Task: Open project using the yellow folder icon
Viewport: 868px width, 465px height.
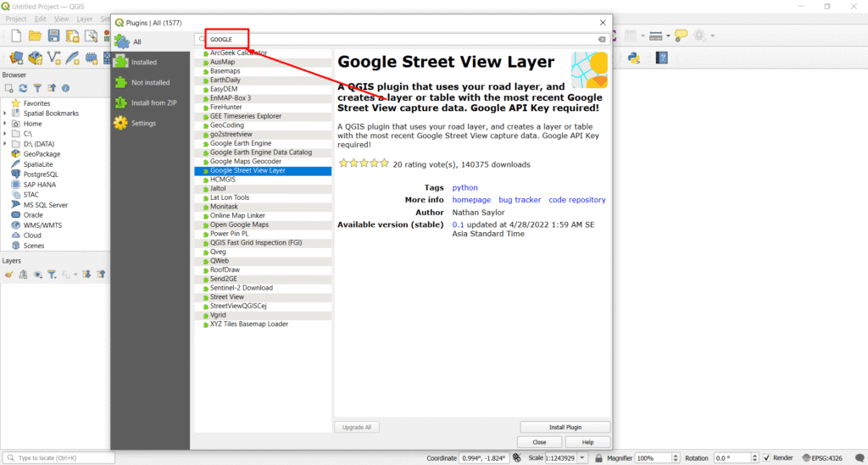Action: tap(35, 36)
